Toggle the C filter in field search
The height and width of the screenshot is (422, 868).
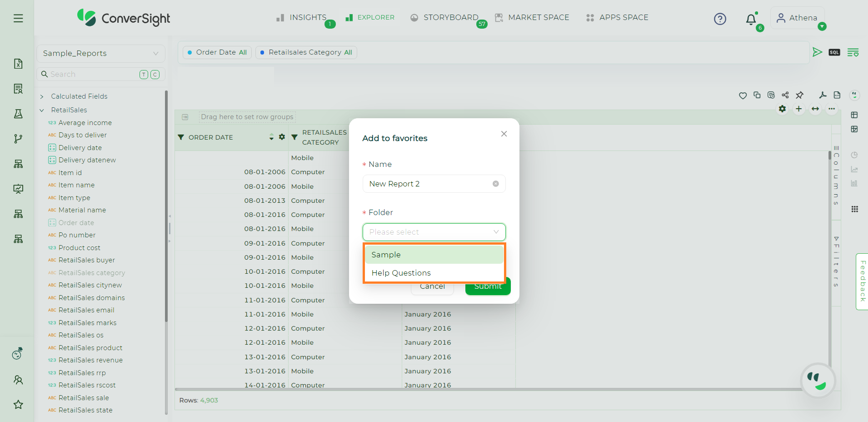(155, 75)
